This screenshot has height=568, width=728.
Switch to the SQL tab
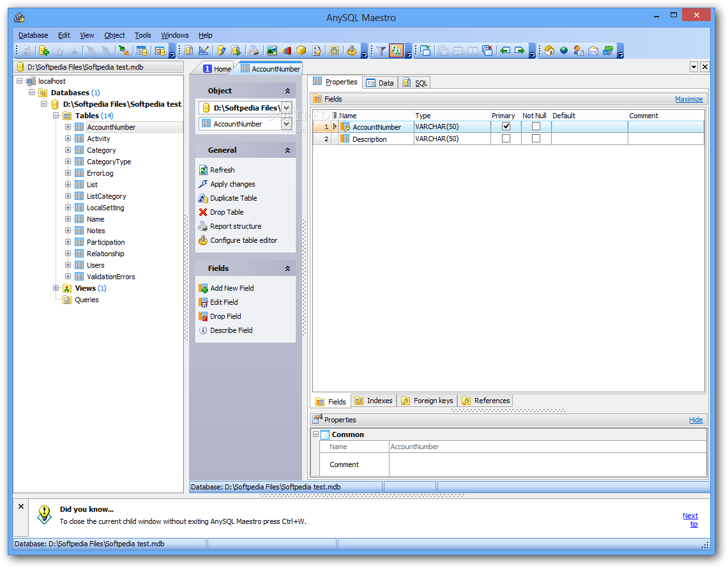[415, 82]
